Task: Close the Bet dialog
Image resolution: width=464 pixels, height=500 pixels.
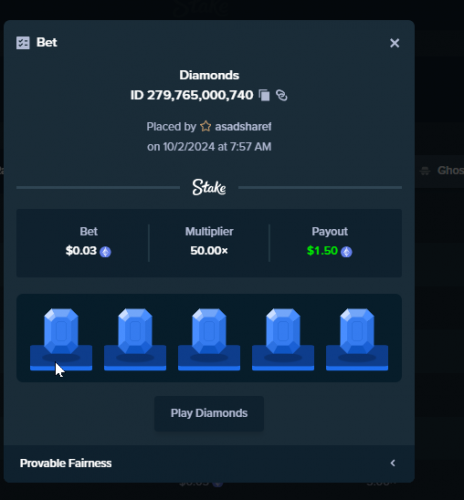Action: pos(395,43)
